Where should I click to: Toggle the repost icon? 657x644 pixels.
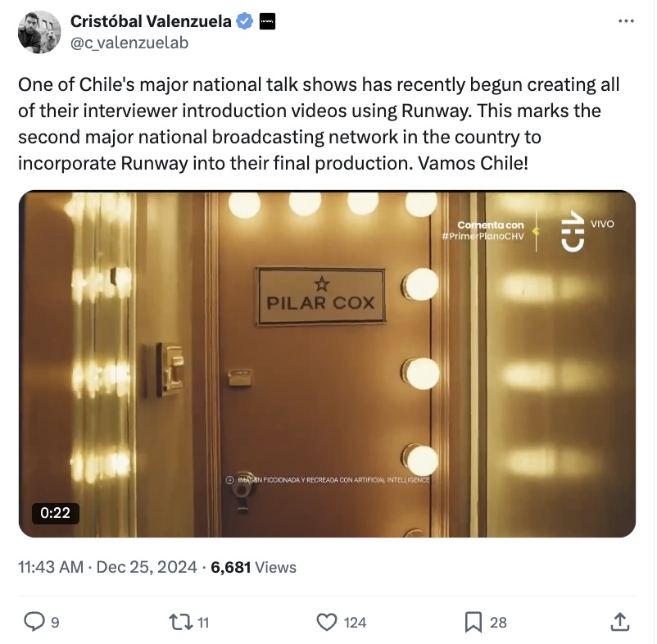click(180, 622)
